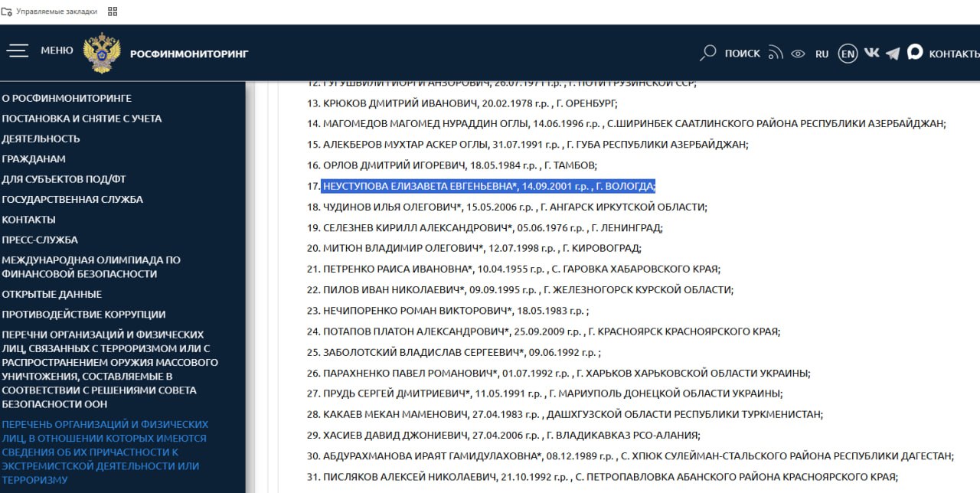The height and width of the screenshot is (493, 980).
Task: Expand the О Росфинмониторинге sidebar section
Action: [67, 98]
